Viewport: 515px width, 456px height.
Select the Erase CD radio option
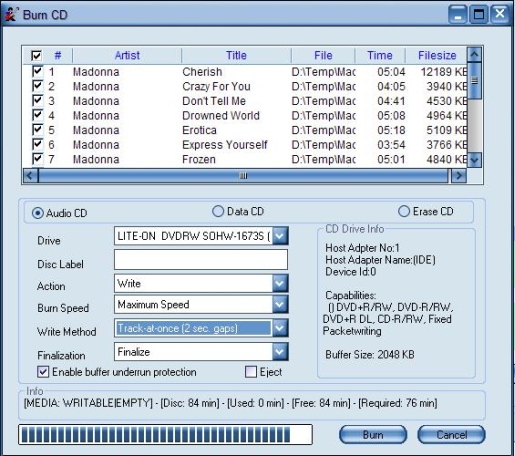tap(404, 211)
